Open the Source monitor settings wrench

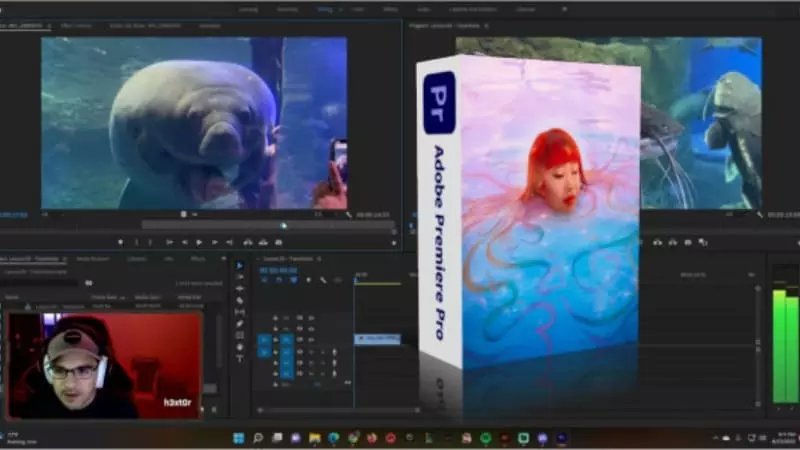coord(349,215)
